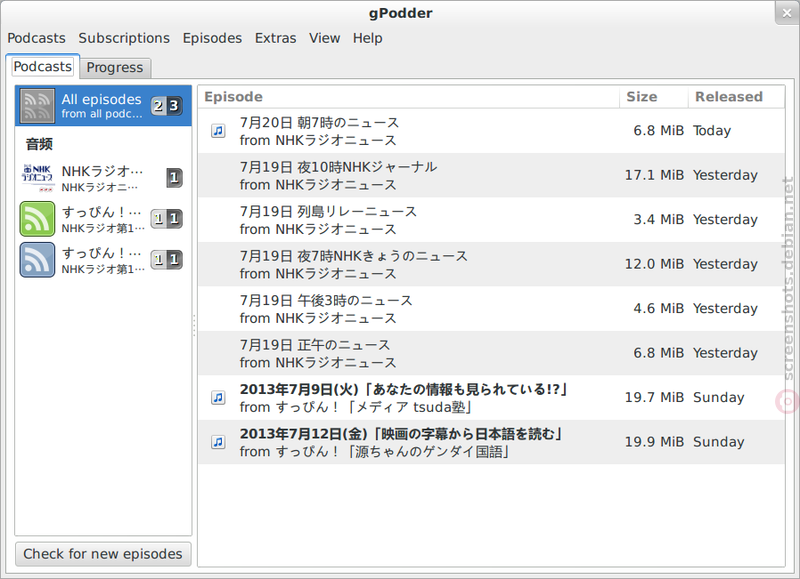Click music note icon beside 2013年7月12日 episode

[218, 442]
